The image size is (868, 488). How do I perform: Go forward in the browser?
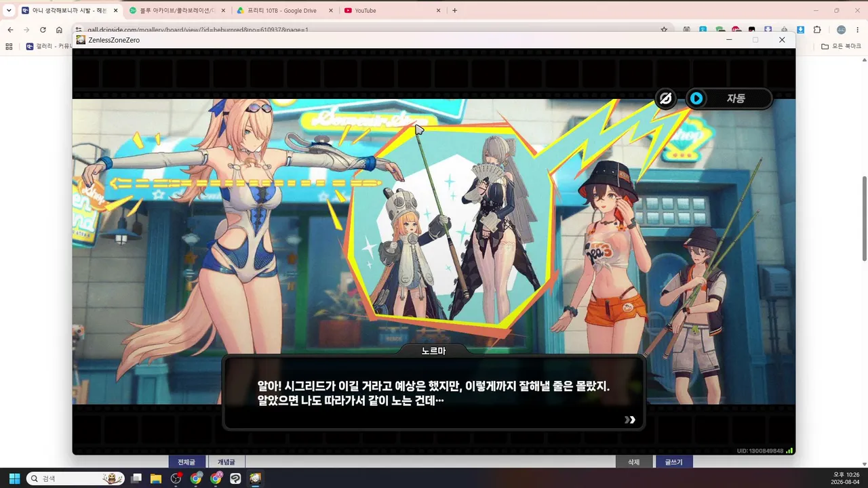(26, 30)
